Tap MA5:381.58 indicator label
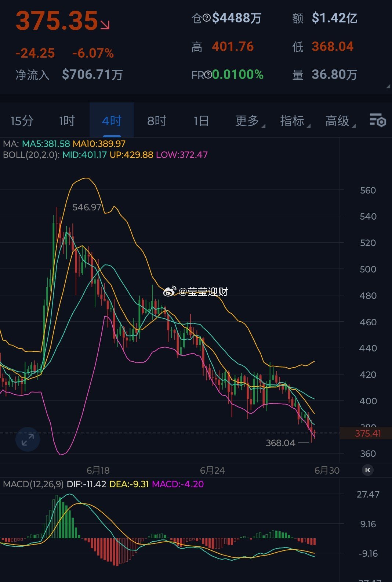 46,144
